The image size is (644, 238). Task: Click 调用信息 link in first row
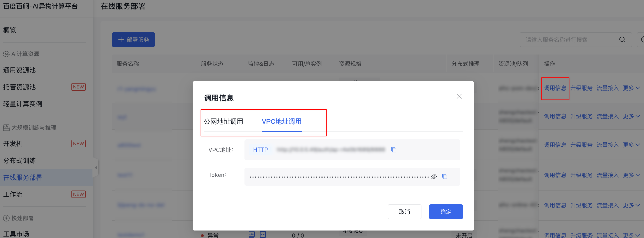point(555,88)
